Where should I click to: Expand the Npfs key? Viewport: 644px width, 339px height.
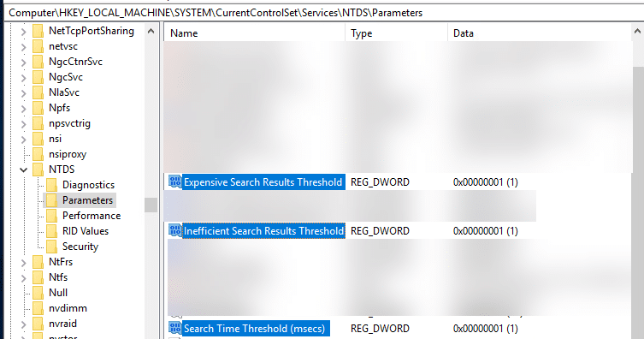[x=23, y=109]
